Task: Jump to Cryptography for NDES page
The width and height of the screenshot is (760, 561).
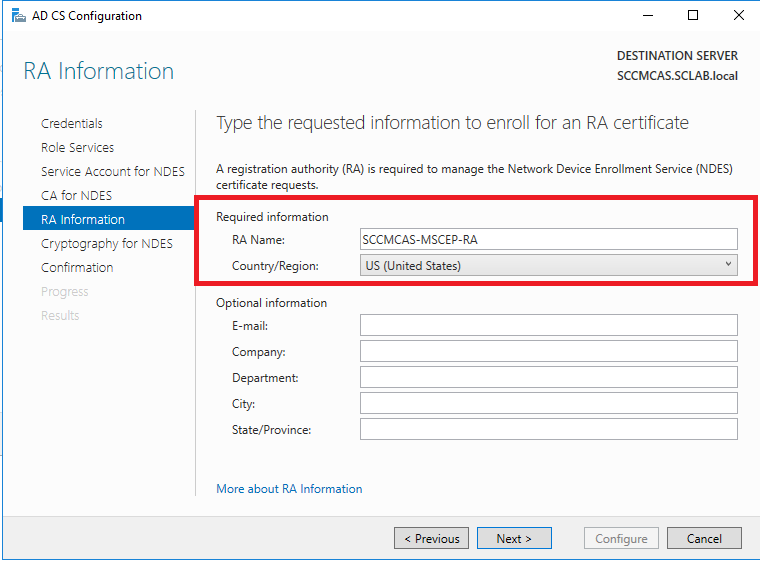Action: (107, 244)
